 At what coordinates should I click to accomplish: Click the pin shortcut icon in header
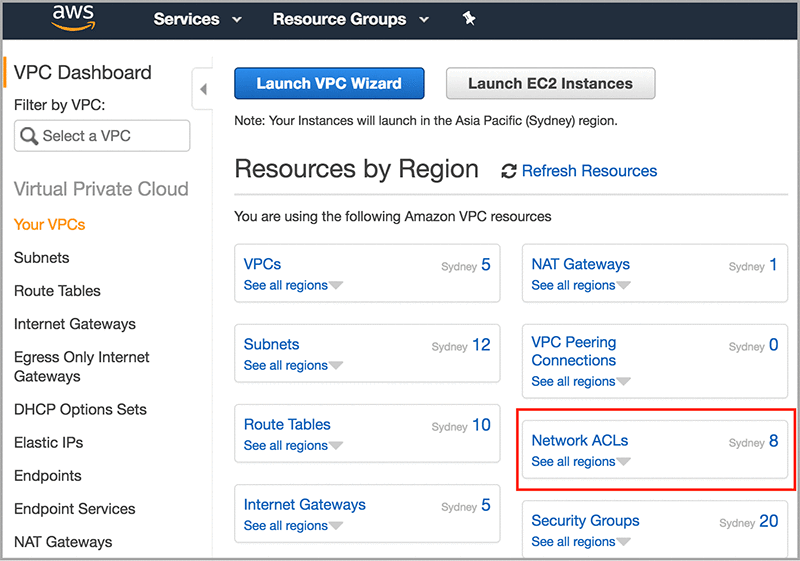pyautogui.click(x=469, y=19)
